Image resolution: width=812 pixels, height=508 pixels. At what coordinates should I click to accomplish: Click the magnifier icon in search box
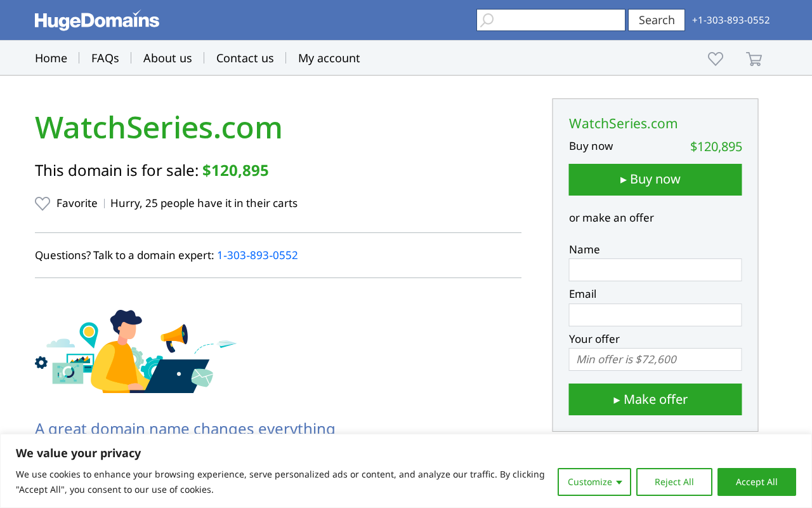pos(487,20)
